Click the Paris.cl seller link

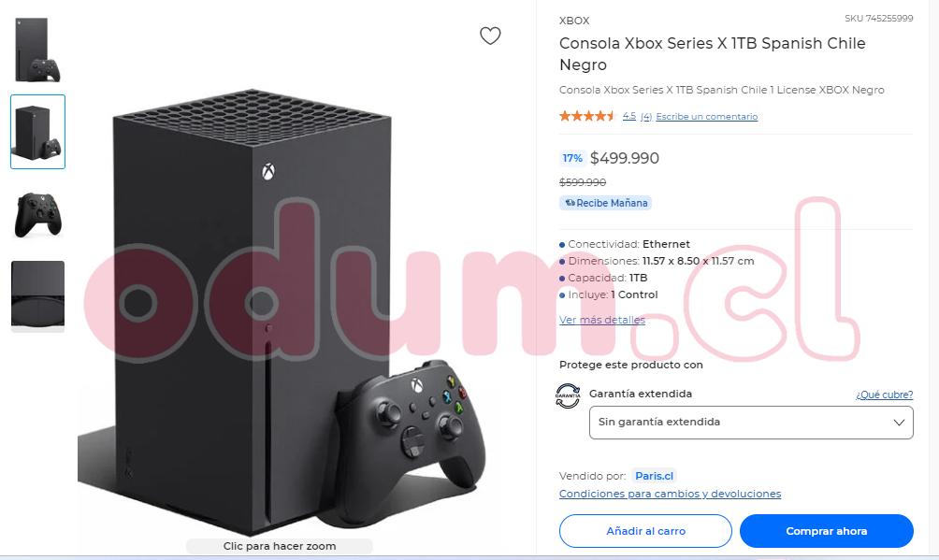click(x=654, y=476)
